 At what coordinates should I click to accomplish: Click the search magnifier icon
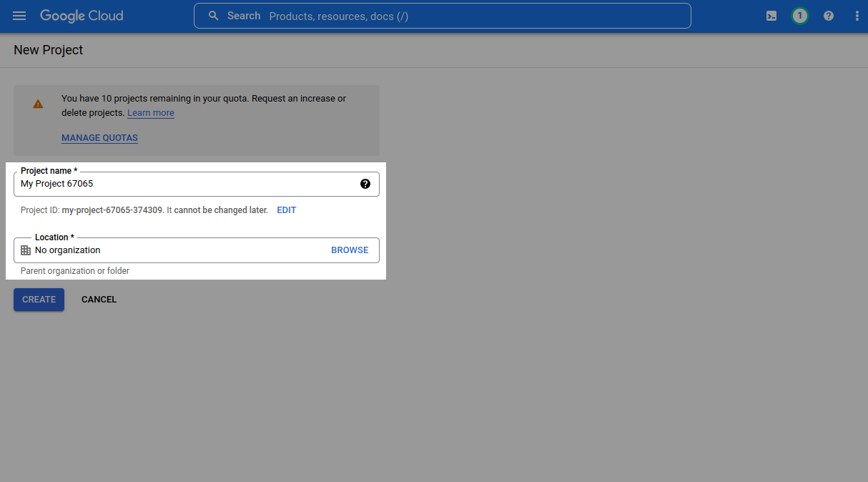tap(213, 16)
